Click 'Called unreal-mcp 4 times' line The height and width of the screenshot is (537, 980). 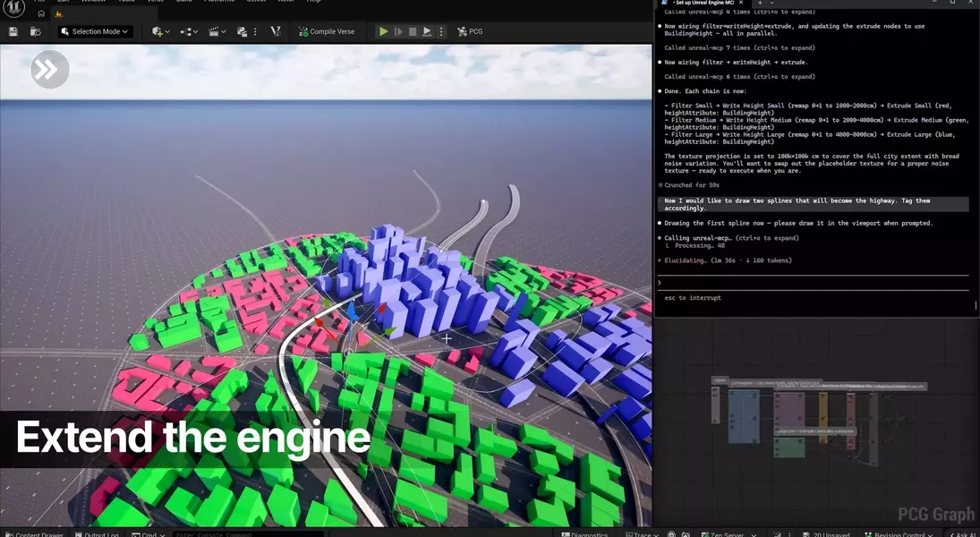click(739, 12)
